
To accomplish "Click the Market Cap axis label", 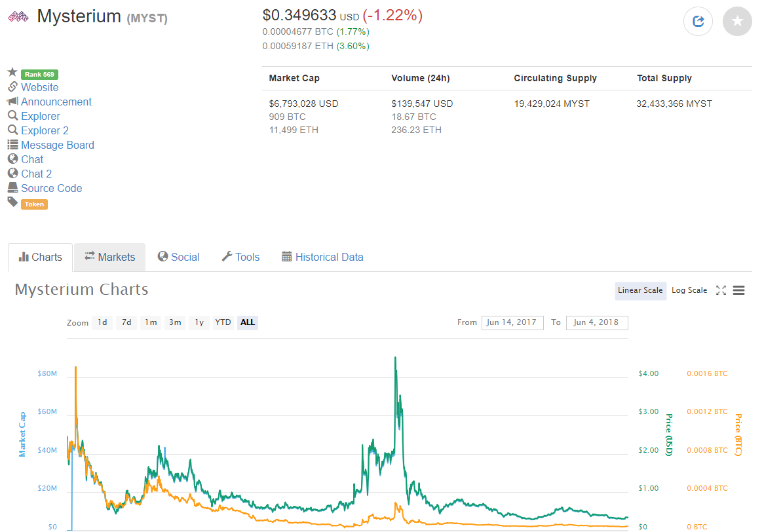I will (x=22, y=434).
